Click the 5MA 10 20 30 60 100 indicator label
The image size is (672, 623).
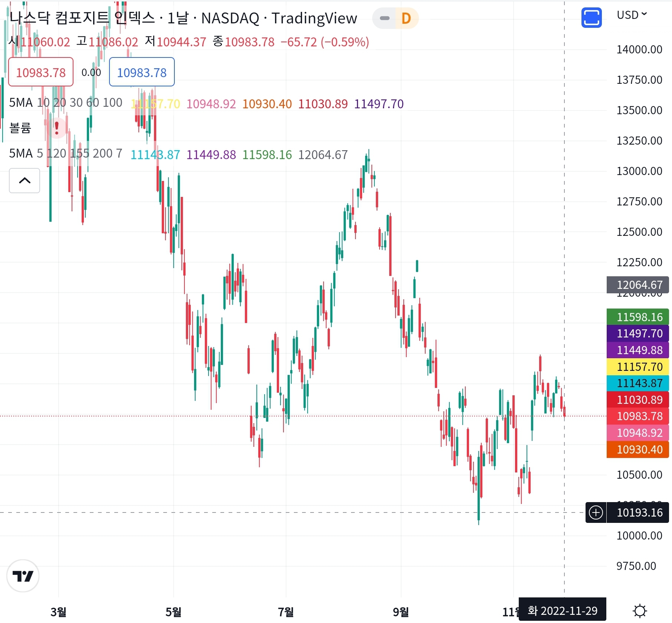(66, 103)
